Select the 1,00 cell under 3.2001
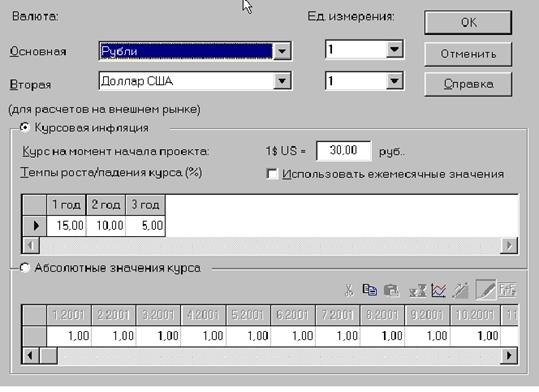Screen dimensions: 539x392 point(158,336)
